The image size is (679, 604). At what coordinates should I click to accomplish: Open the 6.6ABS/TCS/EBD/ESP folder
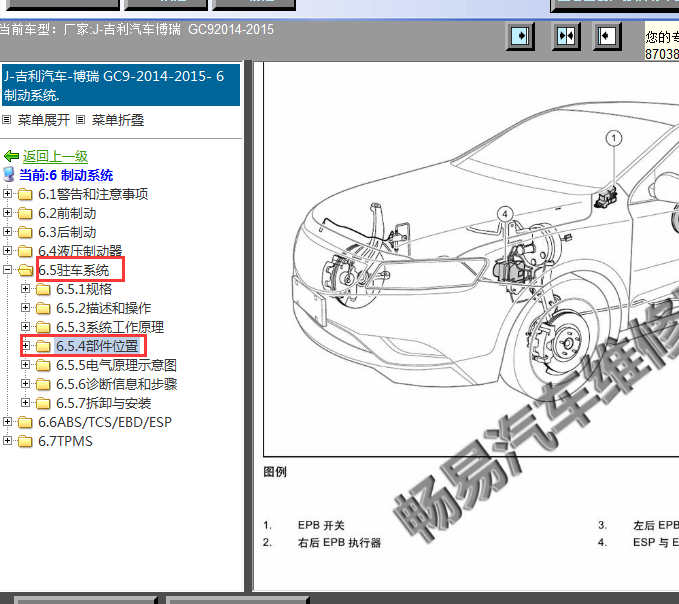click(x=105, y=422)
